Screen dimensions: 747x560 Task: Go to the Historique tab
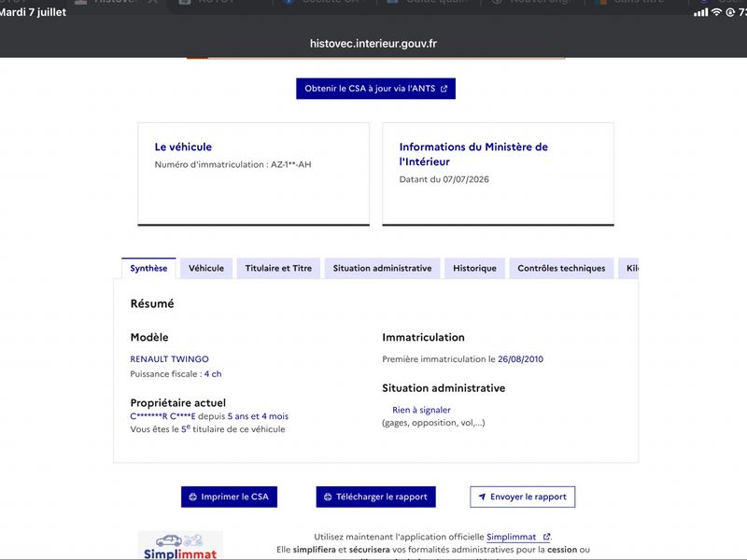(x=474, y=268)
